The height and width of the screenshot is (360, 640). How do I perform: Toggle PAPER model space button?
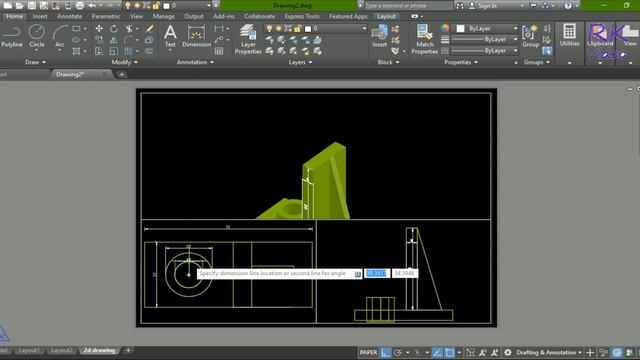pos(368,352)
